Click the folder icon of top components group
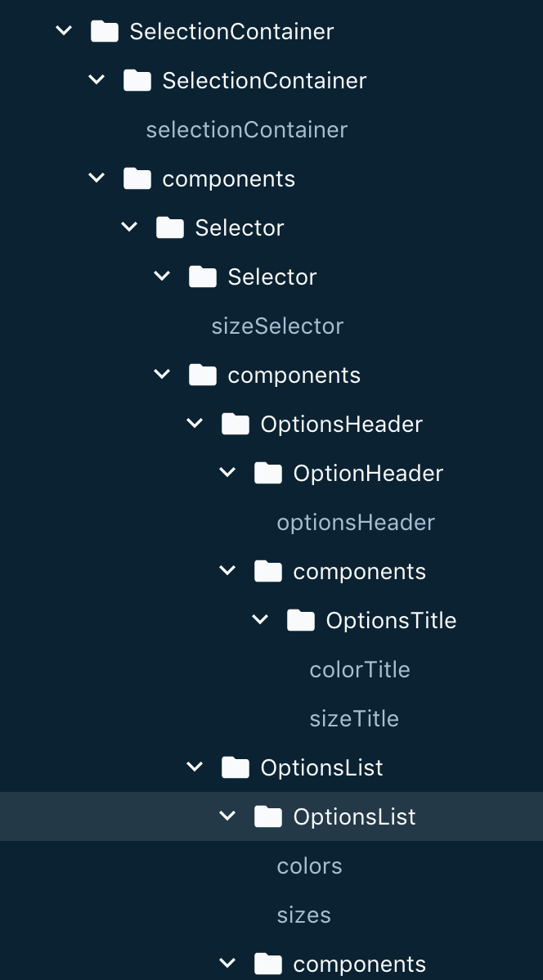Screen dimensions: 543x980 137,178
